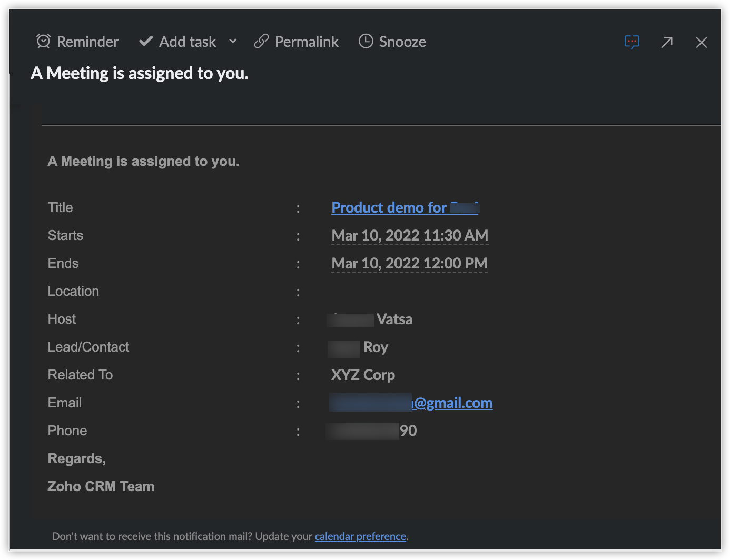The height and width of the screenshot is (560, 730).
Task: Click the top email subject heading
Action: click(x=140, y=73)
